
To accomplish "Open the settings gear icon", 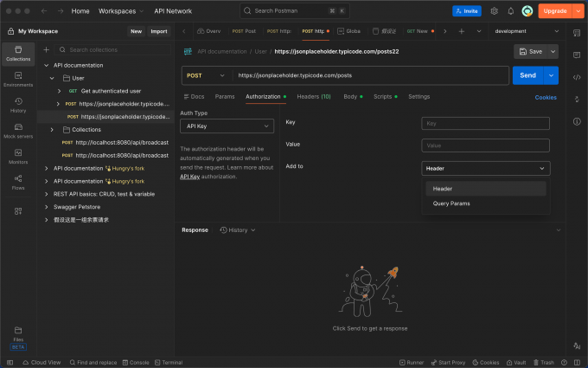I will (x=494, y=11).
